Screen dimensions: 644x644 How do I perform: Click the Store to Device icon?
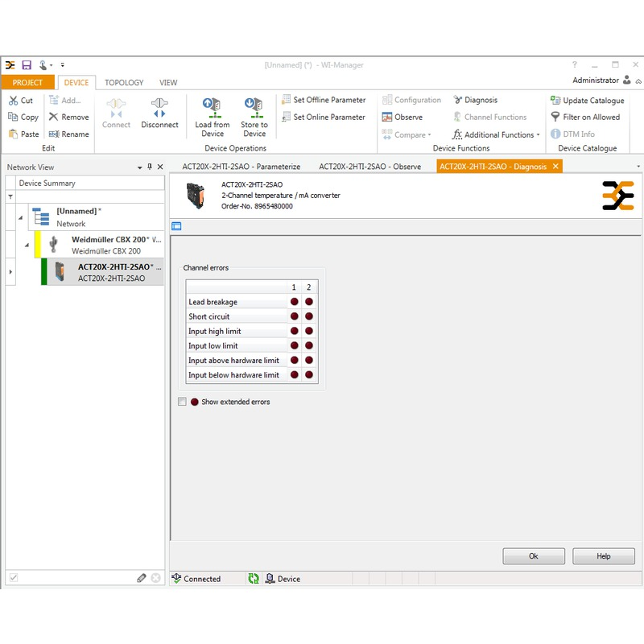(x=254, y=108)
